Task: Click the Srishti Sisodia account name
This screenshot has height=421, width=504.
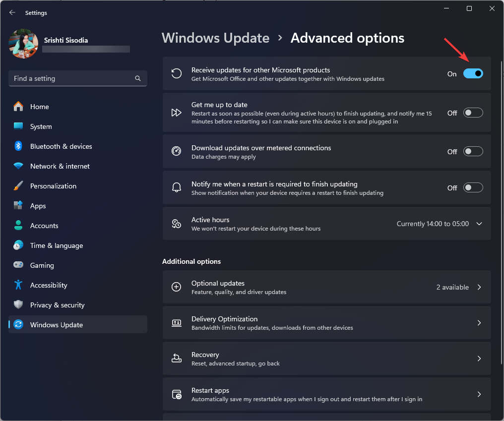Action: 66,40
